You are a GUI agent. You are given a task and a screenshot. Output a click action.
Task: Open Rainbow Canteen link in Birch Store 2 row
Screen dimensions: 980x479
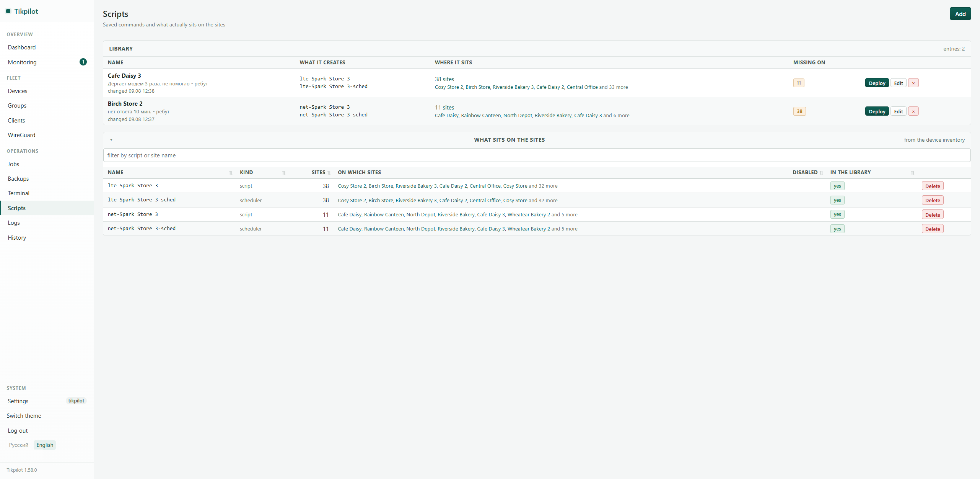pos(481,116)
